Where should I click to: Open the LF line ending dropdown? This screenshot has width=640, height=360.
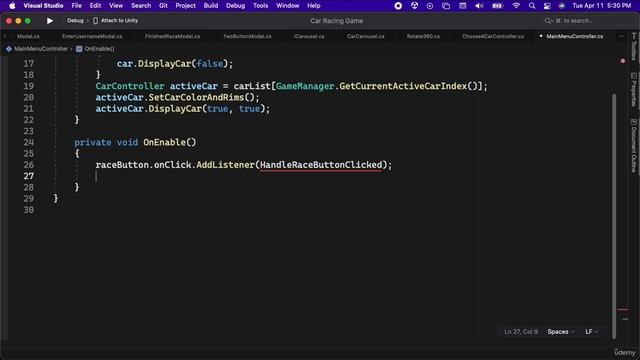pos(591,332)
